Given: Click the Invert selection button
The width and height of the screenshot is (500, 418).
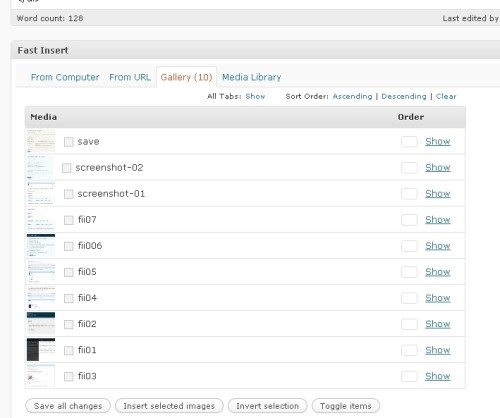Looking at the screenshot, I should click(267, 406).
